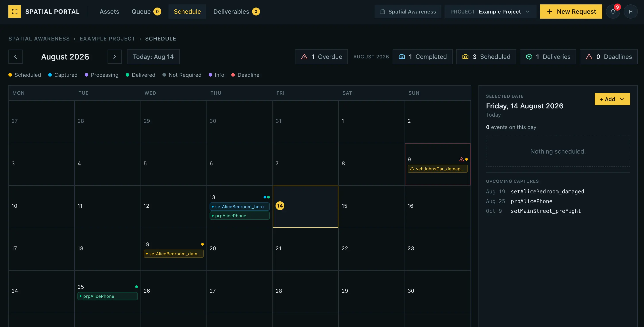Click the yellow Scheduled legend dot
The image size is (644, 327).
click(10, 75)
